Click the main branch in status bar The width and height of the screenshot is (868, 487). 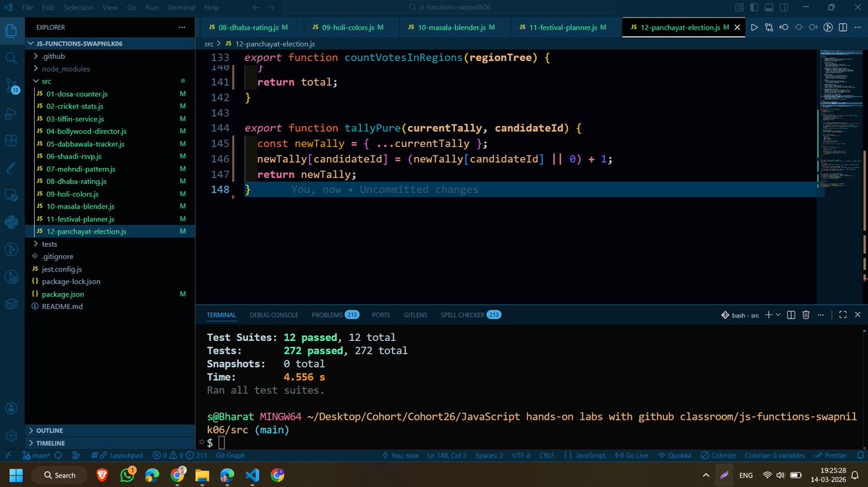click(35, 455)
